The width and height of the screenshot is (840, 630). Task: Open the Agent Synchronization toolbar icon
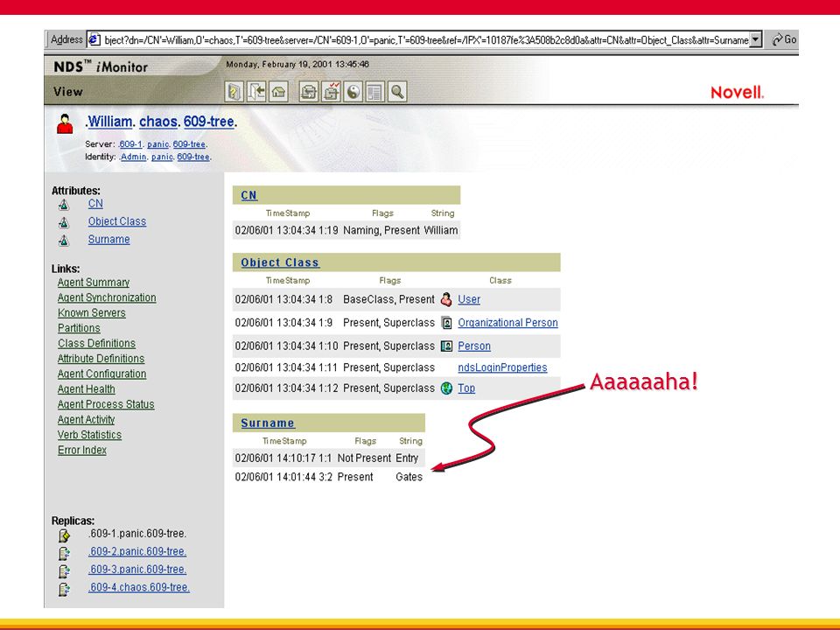308,92
